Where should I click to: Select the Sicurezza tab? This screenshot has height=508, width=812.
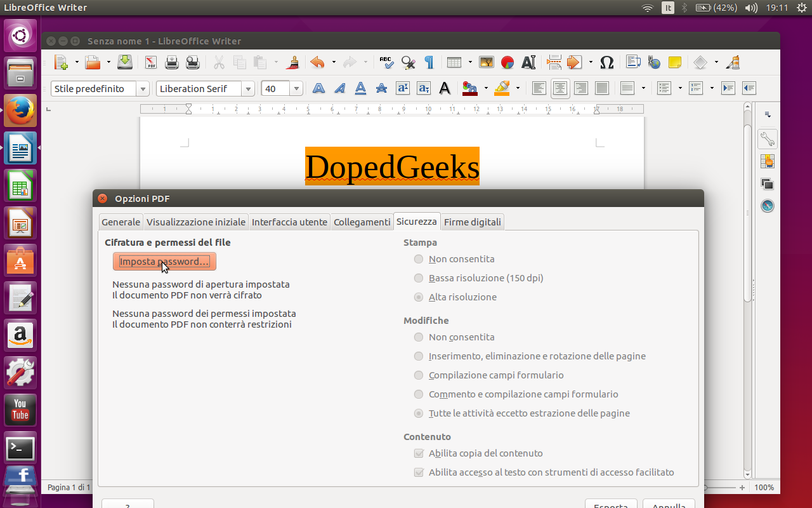coord(417,221)
